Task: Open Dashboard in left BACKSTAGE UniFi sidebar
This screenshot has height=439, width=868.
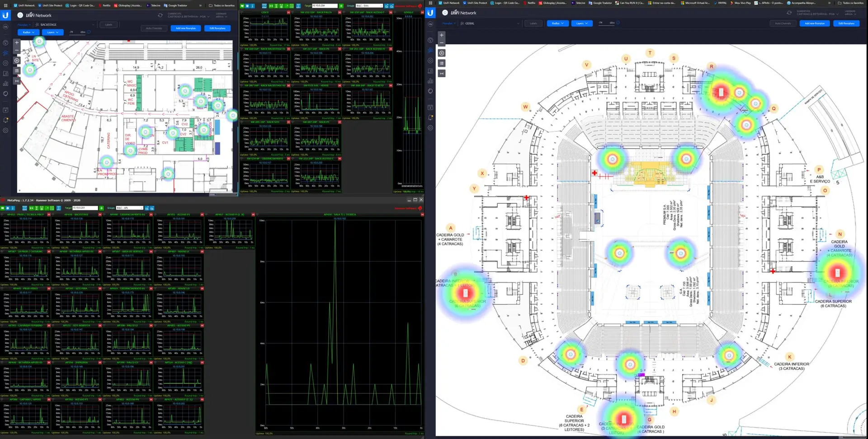Action: coord(5,43)
